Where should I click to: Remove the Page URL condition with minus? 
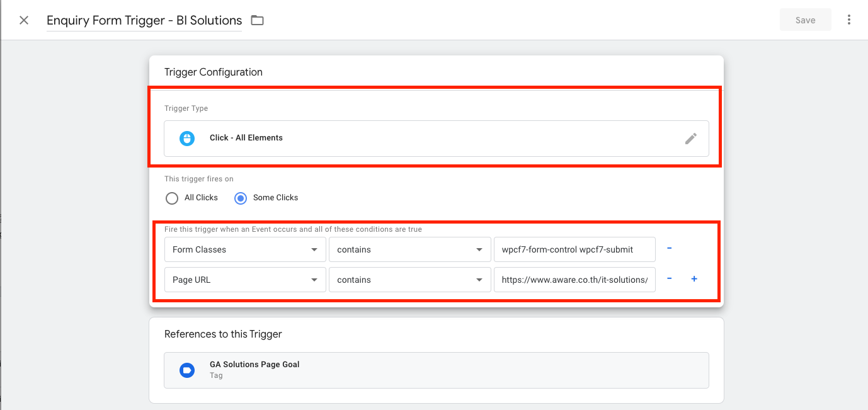[x=669, y=279]
